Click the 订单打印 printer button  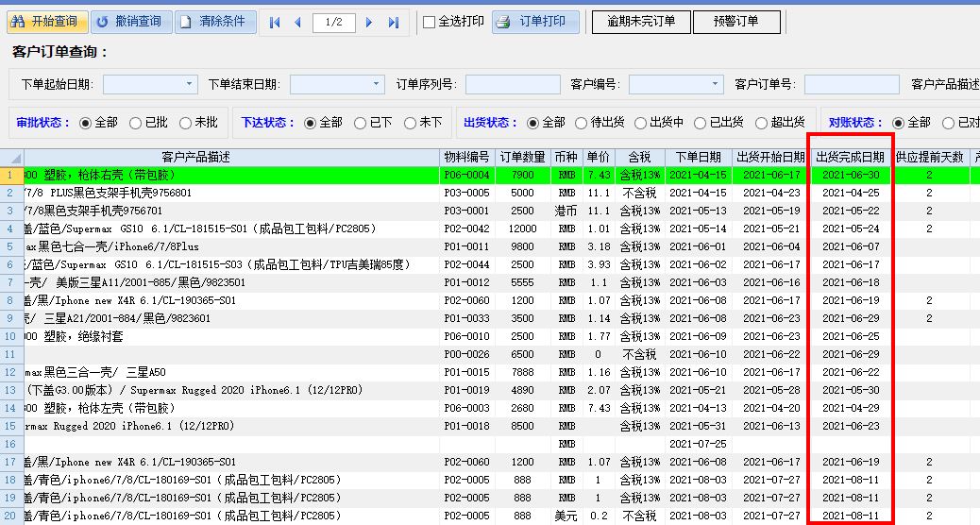534,22
